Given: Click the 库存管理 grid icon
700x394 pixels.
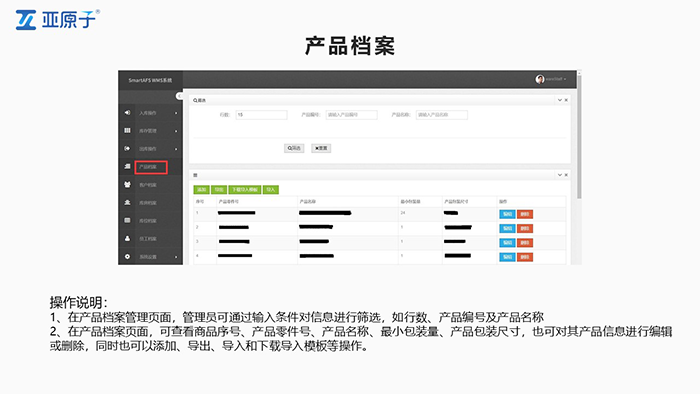Looking at the screenshot, I should pos(127,130).
